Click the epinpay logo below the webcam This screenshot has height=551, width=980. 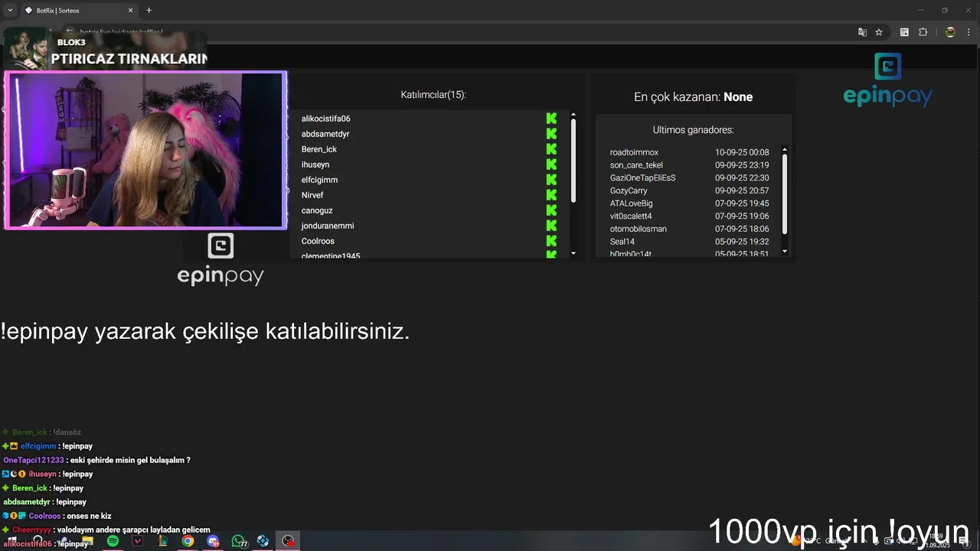[x=220, y=260]
